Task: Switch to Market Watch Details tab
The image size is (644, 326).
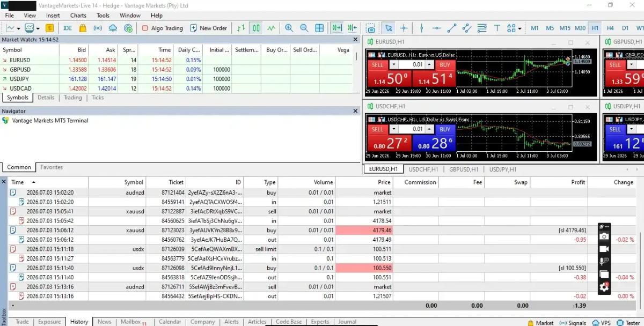Action: (x=46, y=98)
